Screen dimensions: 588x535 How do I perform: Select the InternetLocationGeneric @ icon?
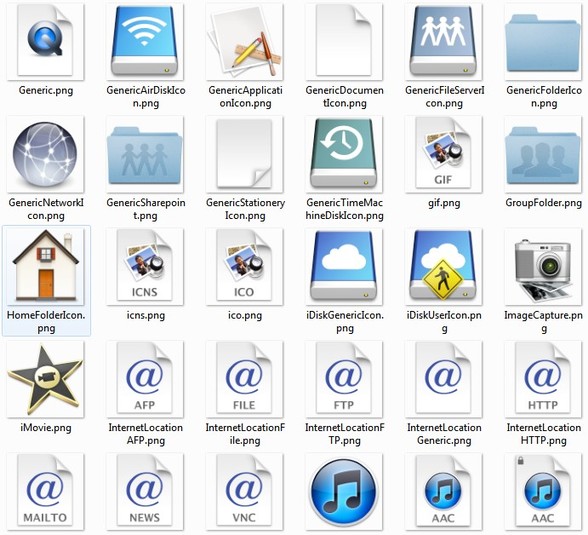click(444, 379)
